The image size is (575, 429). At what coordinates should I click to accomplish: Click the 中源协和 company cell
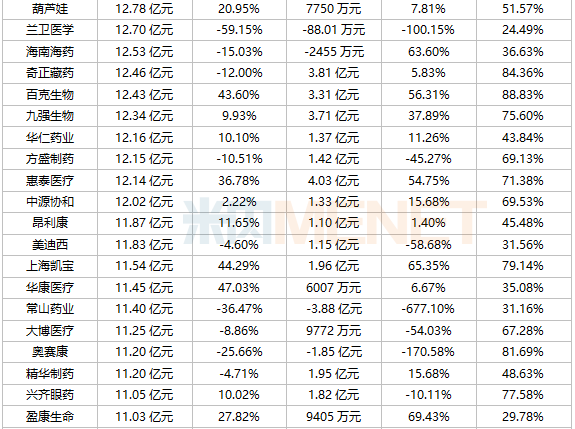50,202
